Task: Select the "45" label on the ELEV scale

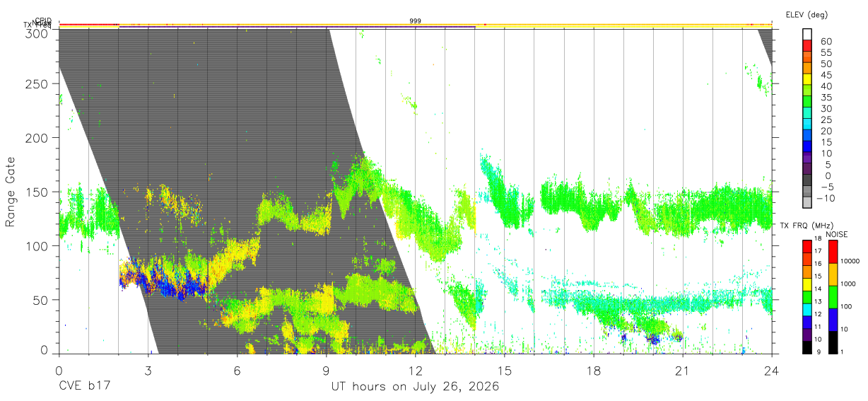Action: coord(826,75)
